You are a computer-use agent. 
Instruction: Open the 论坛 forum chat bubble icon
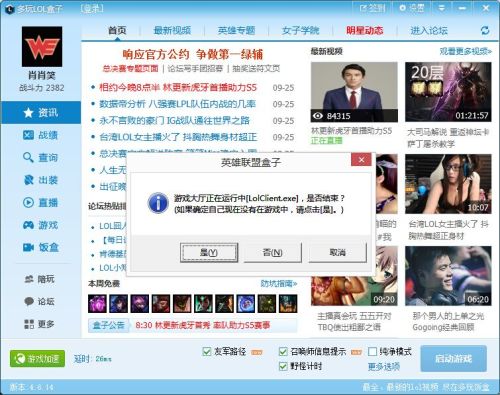[29, 301]
